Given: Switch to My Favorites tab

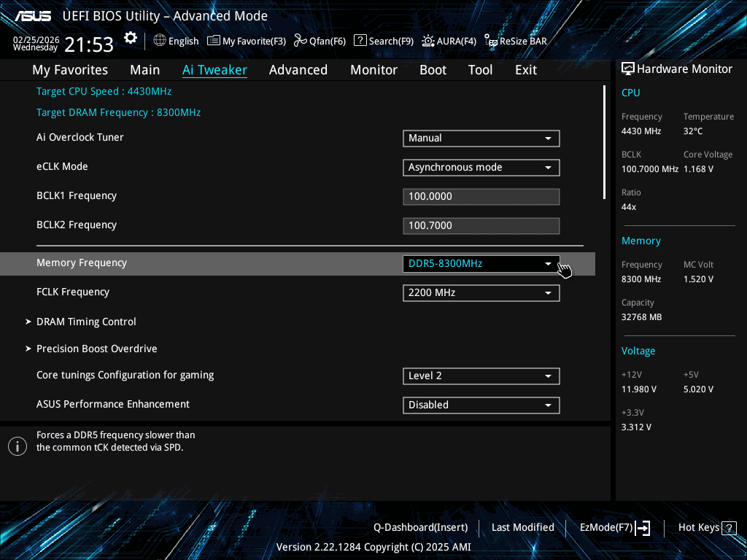Looking at the screenshot, I should 70,70.
